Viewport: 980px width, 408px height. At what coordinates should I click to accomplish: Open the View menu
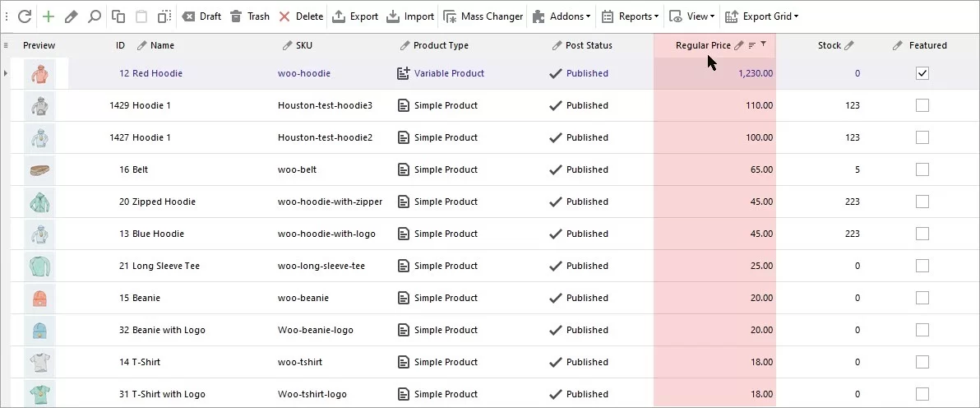[692, 16]
